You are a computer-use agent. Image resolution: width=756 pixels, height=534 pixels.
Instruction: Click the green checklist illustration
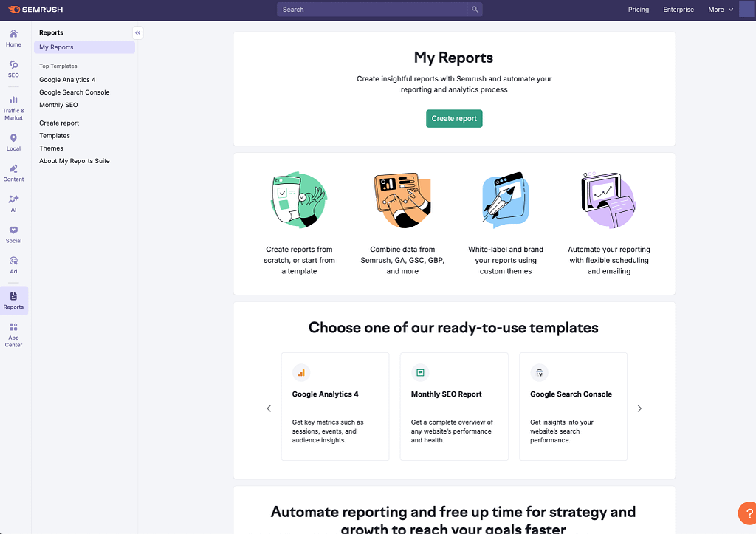[299, 199]
